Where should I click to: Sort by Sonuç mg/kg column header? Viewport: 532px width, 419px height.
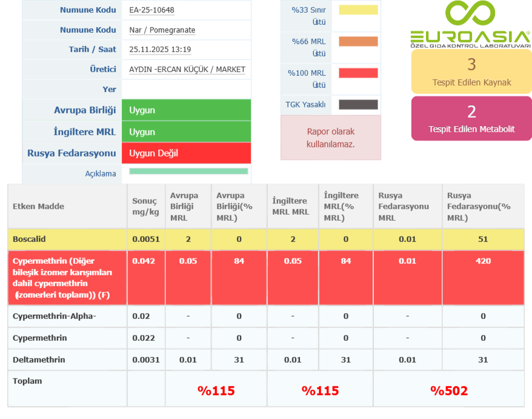[145, 206]
